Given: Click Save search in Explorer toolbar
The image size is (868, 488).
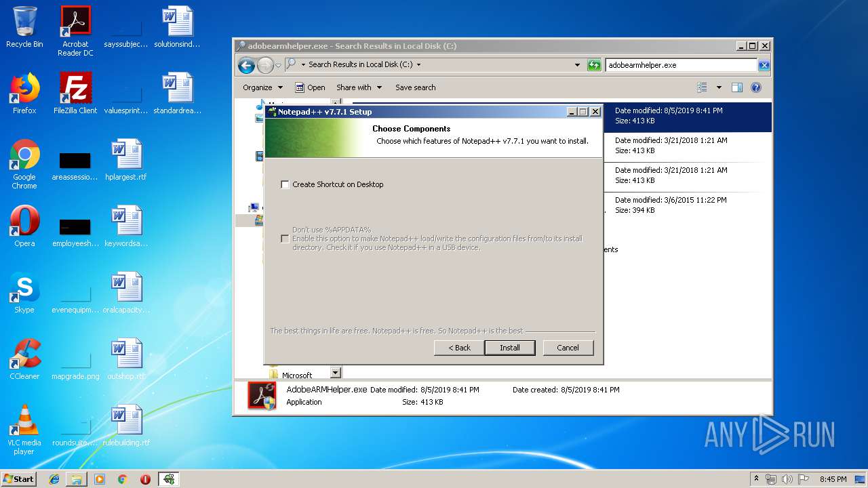Looking at the screenshot, I should tap(416, 87).
